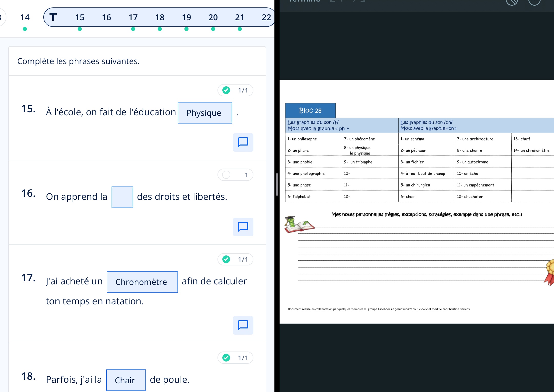This screenshot has width=554, height=392.
Task: Click the empty answer box in question 16
Action: point(122,197)
